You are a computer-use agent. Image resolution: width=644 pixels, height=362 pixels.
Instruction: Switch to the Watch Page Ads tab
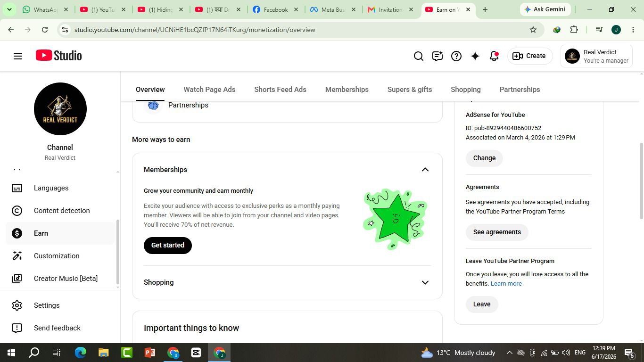[209, 90]
